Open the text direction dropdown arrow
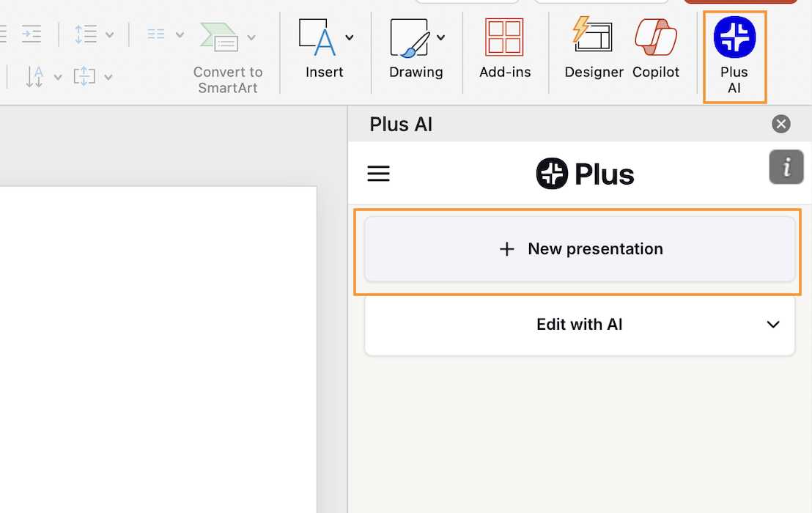The image size is (812, 513). coord(57,78)
